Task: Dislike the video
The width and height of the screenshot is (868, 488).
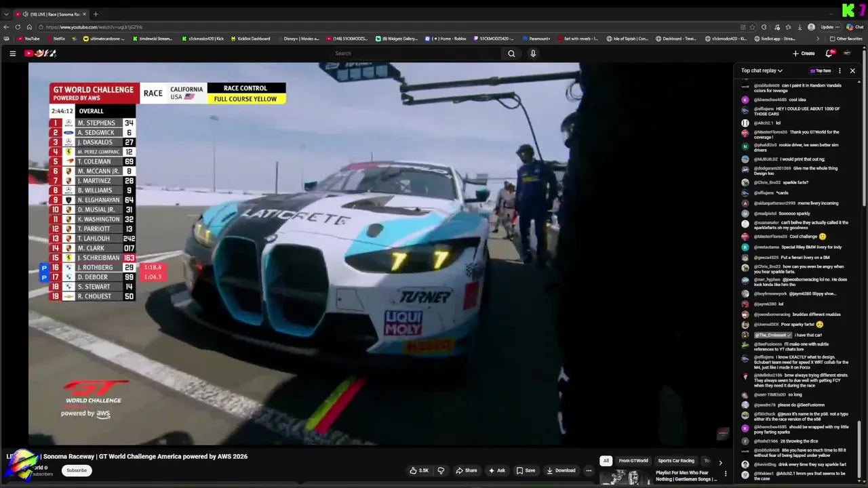Action: pos(441,470)
